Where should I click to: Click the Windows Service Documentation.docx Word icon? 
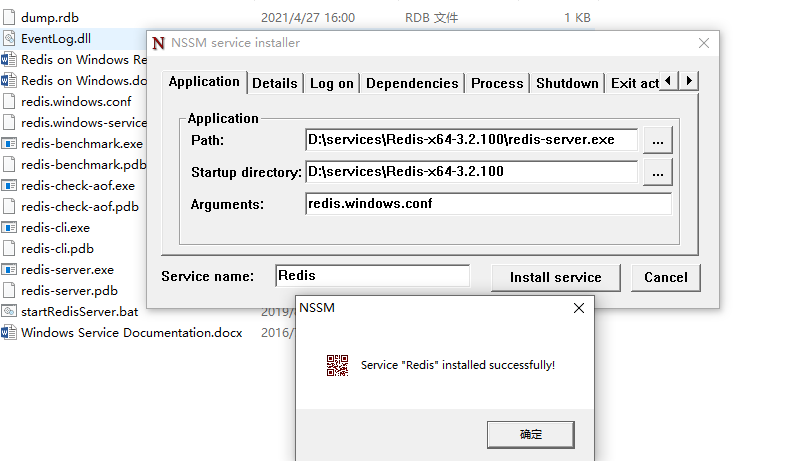(x=9, y=333)
